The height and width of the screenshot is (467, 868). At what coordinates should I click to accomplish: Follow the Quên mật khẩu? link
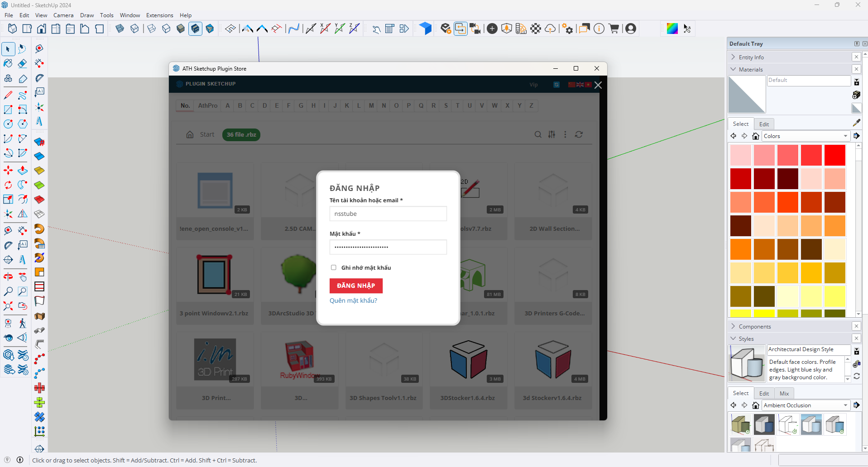(353, 300)
